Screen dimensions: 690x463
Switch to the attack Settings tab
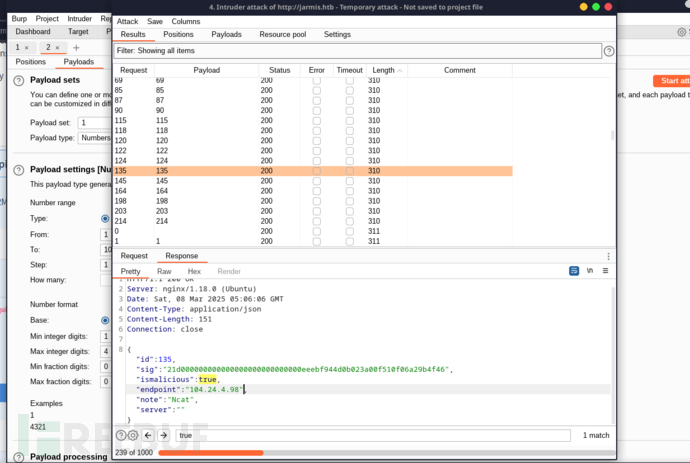pos(337,34)
